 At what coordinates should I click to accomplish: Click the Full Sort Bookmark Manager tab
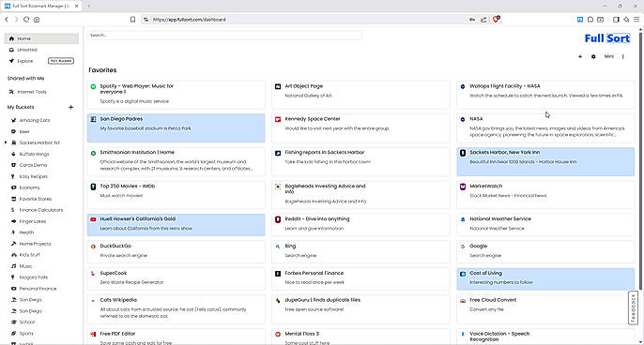pos(41,7)
